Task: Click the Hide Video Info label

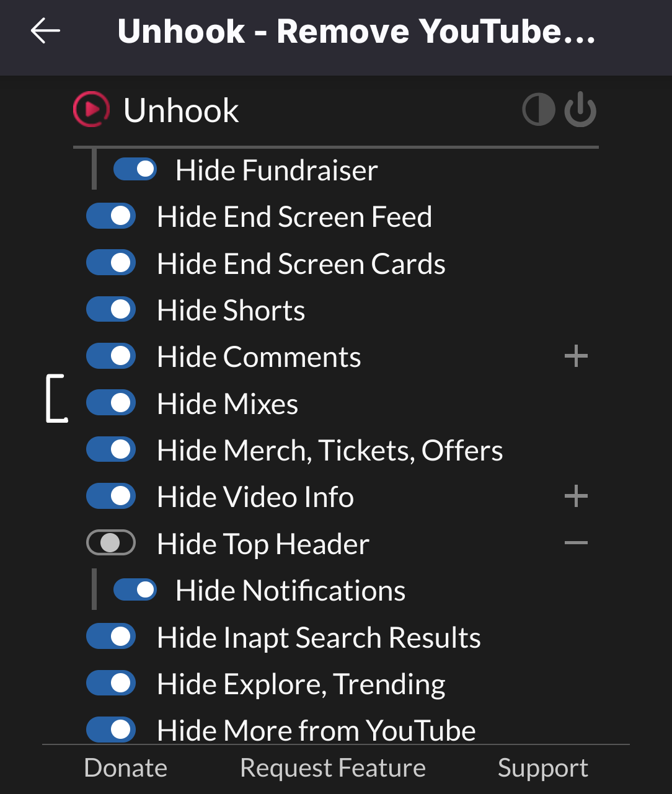Action: coord(255,497)
